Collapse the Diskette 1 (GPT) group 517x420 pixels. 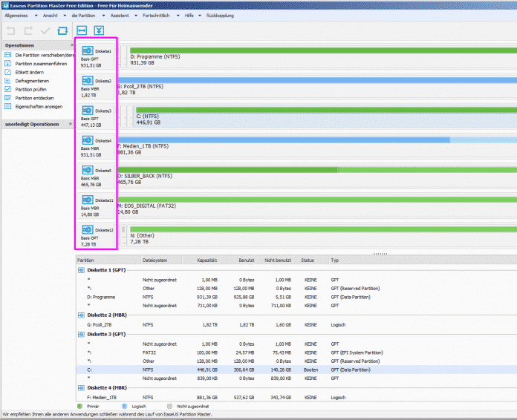coord(79,270)
